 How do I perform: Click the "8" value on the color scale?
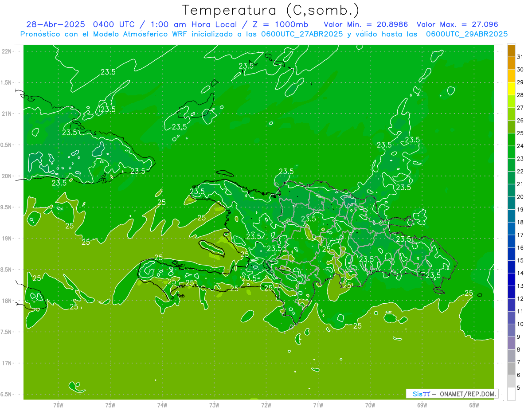click(519, 350)
